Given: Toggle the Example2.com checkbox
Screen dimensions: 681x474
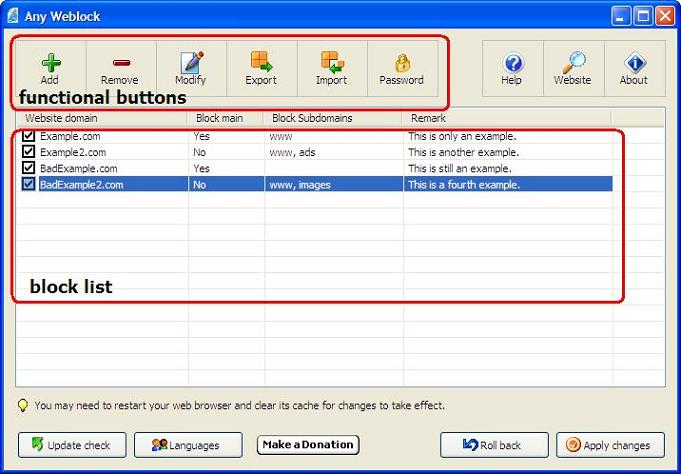Looking at the screenshot, I should click(29, 152).
